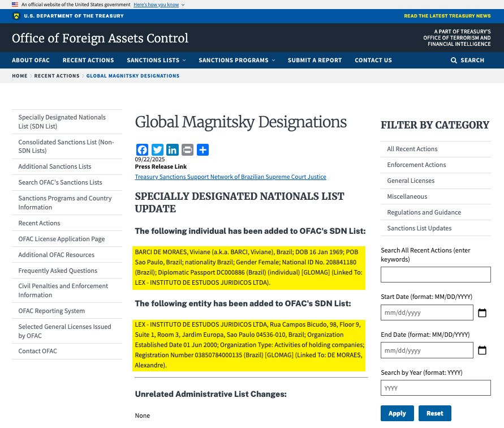Focus the Search by Year field
The image size is (504, 428).
[x=436, y=388]
